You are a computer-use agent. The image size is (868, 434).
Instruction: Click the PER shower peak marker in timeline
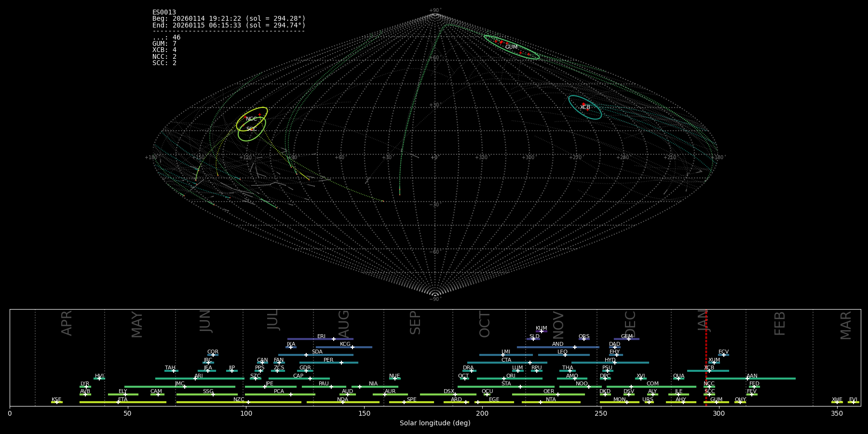tap(341, 363)
